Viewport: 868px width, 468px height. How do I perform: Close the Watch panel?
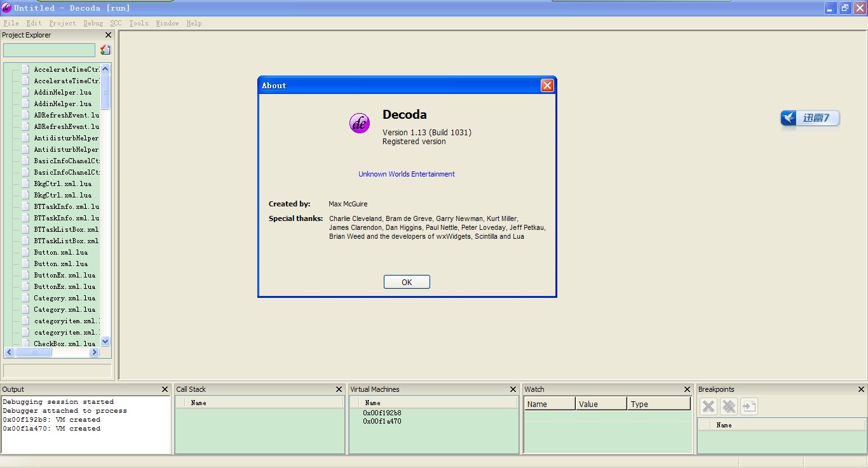pos(687,389)
